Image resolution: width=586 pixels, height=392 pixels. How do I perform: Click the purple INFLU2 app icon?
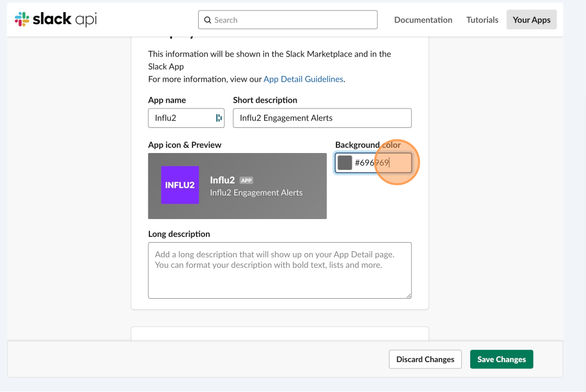click(180, 185)
